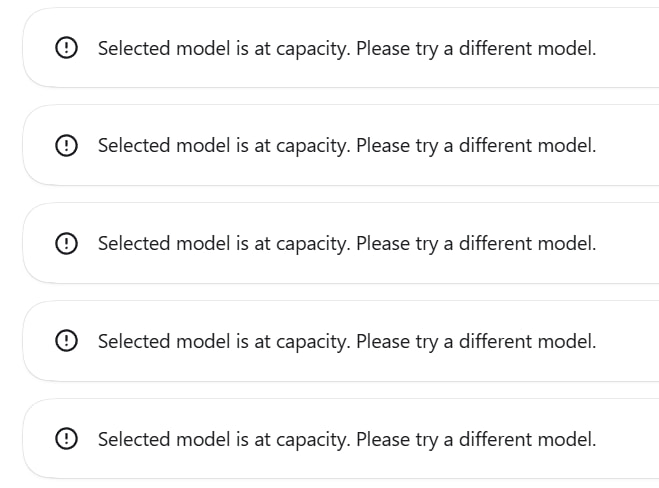The height and width of the screenshot is (488, 659).
Task: Click the warning icon in the last notification
Action: 66,438
